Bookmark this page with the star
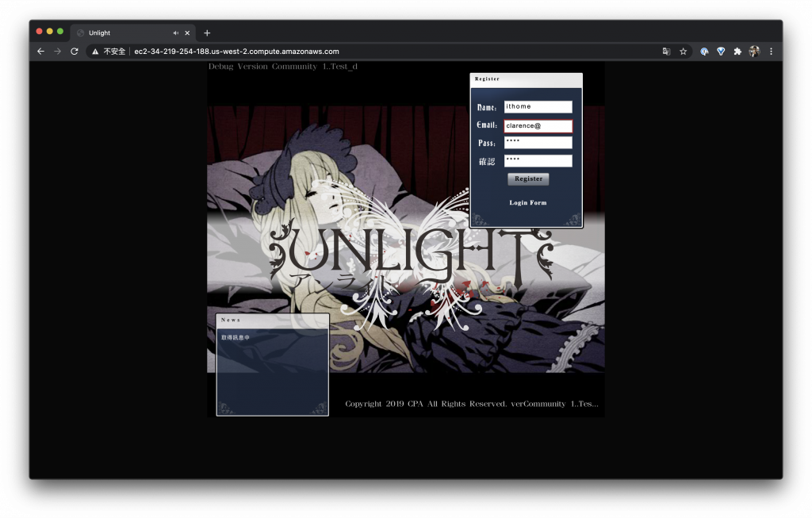812x518 pixels. pos(683,52)
